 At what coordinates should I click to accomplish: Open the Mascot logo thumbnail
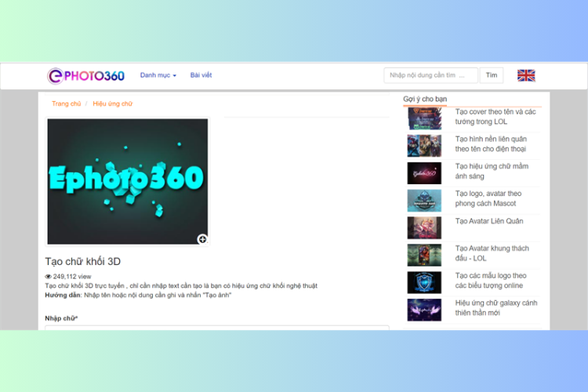[x=424, y=201]
